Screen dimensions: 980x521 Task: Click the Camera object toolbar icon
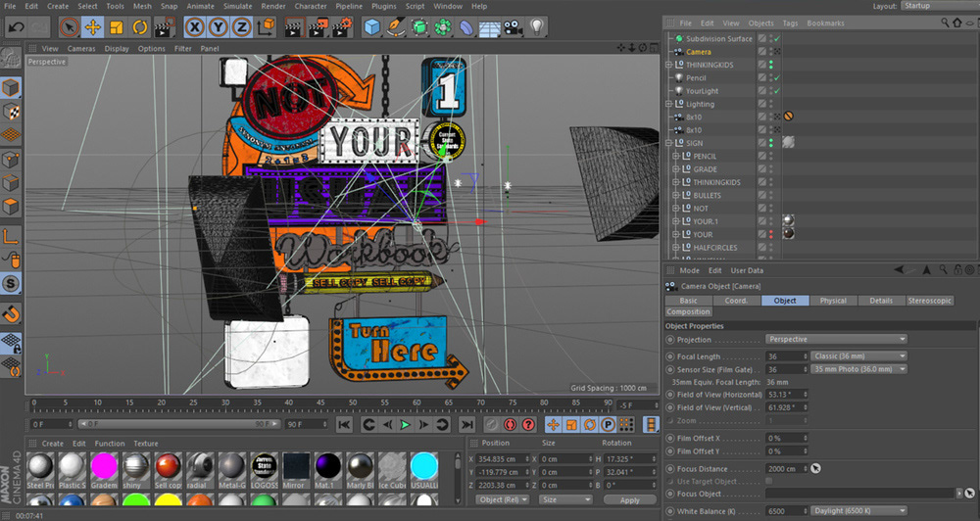coord(514,27)
